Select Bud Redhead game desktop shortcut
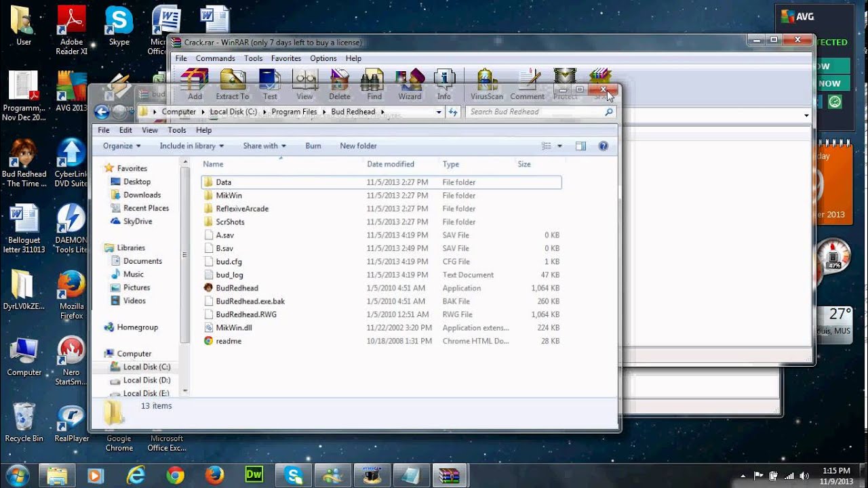 (24, 163)
